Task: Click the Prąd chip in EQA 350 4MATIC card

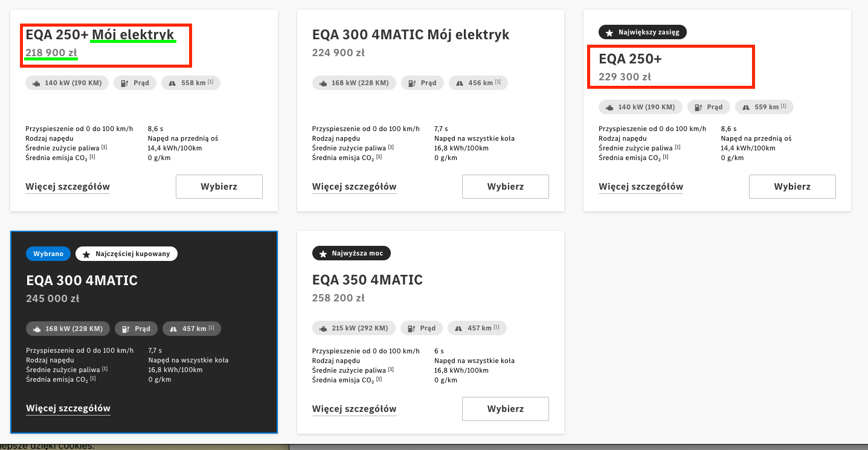Action: 422,328
